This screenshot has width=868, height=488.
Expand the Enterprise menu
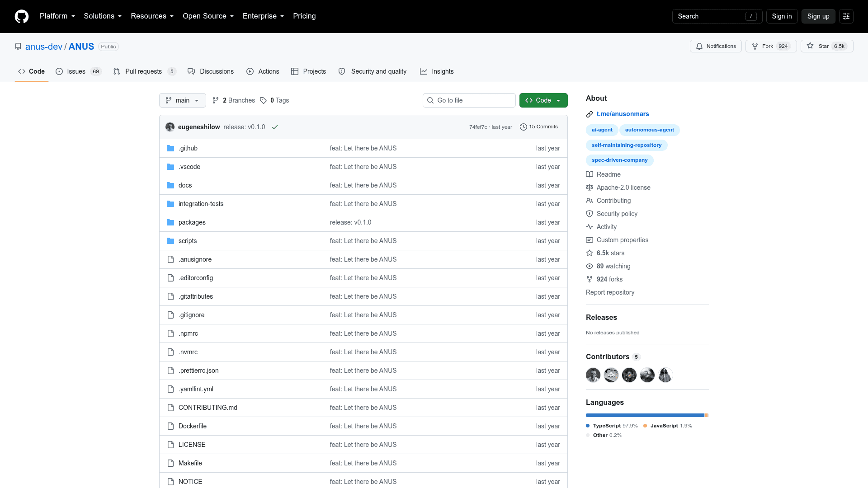[264, 16]
